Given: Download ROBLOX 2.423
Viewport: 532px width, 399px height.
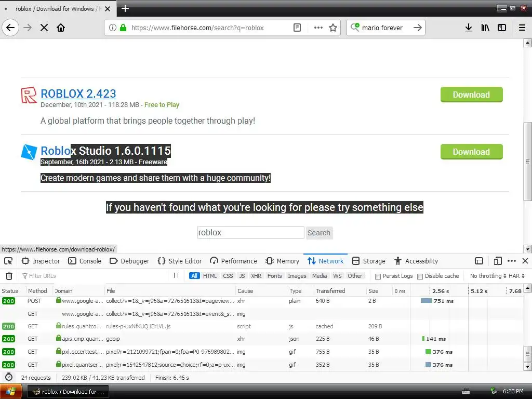Looking at the screenshot, I should [471, 95].
